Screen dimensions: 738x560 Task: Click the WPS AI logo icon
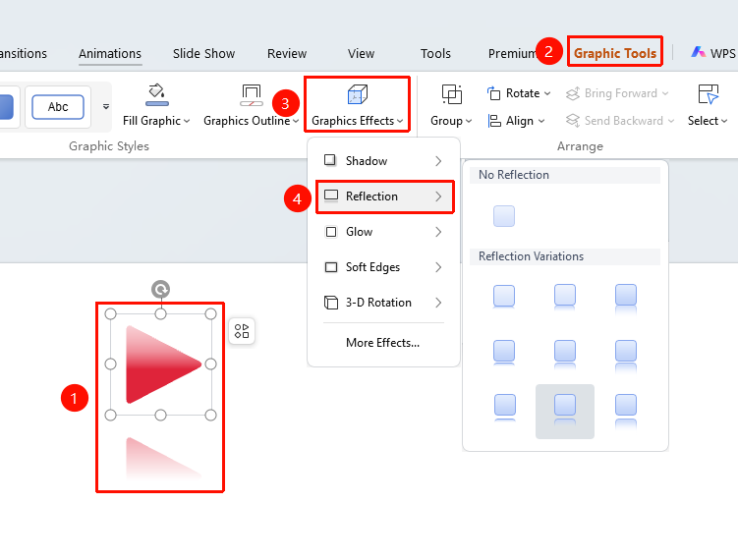tap(698, 52)
